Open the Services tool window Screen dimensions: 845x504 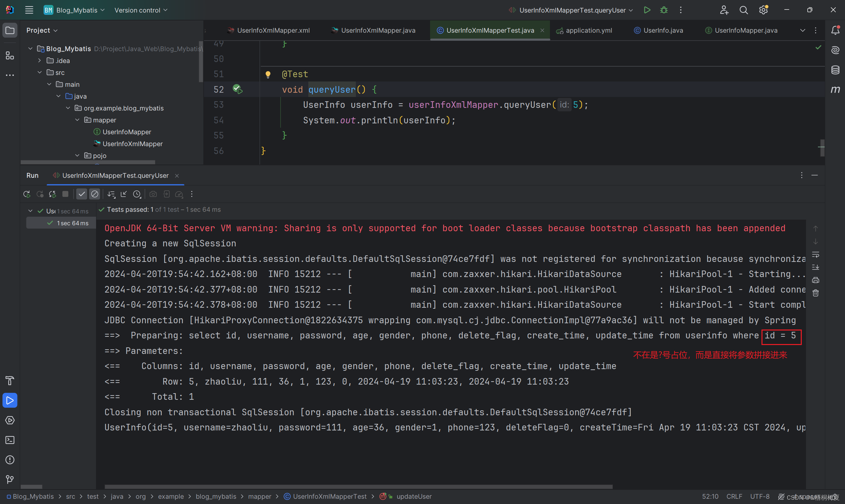point(10,420)
